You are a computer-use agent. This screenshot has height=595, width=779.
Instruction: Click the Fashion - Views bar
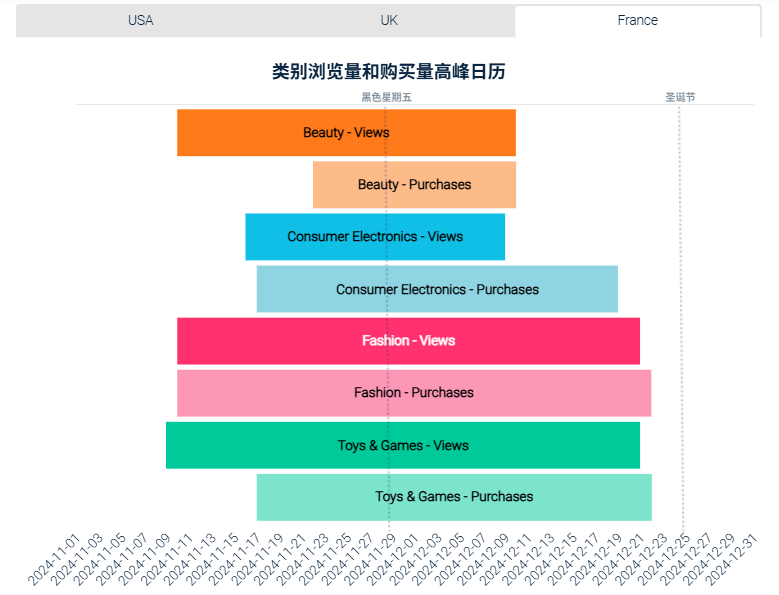408,341
